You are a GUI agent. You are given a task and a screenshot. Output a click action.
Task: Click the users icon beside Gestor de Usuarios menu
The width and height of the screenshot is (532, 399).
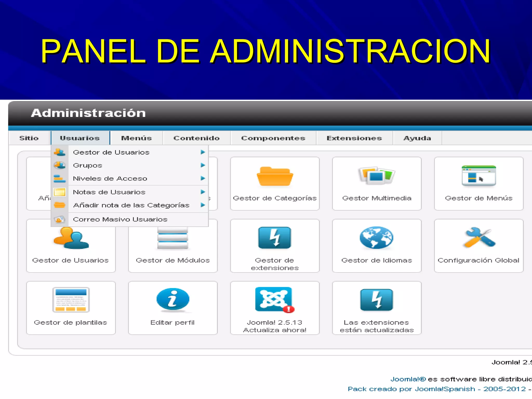click(x=59, y=152)
